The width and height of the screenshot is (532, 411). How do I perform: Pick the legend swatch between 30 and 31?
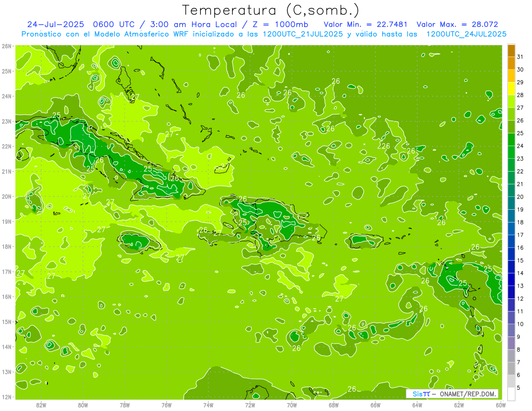coord(511,63)
